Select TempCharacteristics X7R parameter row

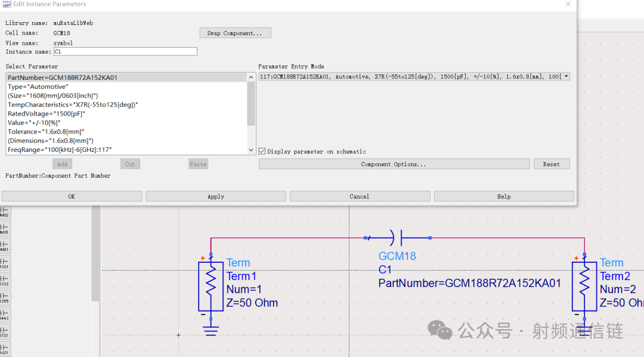(126, 105)
